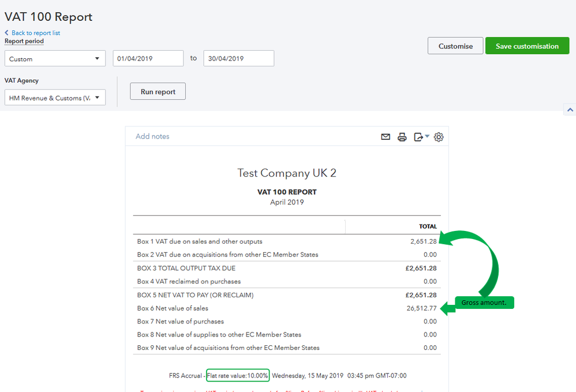Image resolution: width=576 pixels, height=392 pixels.
Task: Print the VAT 100 report
Action: [402, 137]
